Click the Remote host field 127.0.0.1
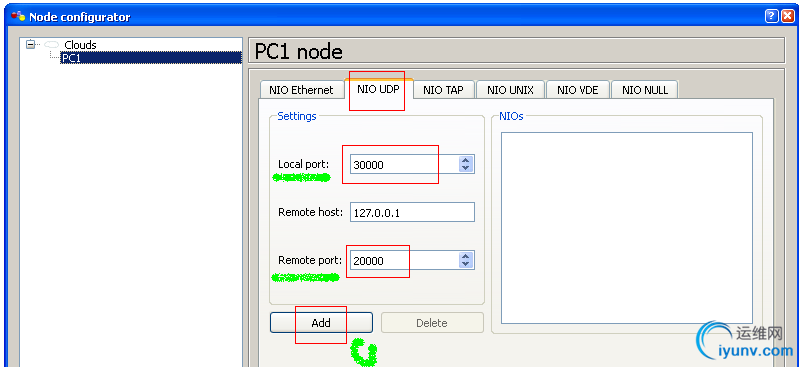799x367 pixels. click(x=412, y=213)
